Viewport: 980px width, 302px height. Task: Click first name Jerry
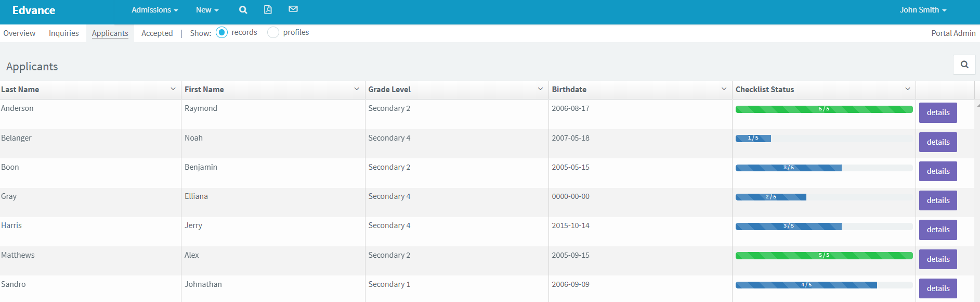pyautogui.click(x=193, y=225)
